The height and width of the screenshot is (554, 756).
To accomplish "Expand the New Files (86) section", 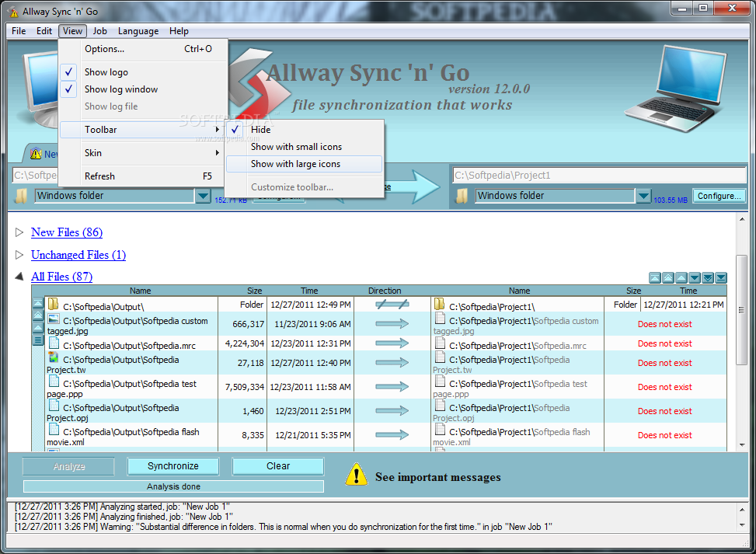I will (19, 232).
